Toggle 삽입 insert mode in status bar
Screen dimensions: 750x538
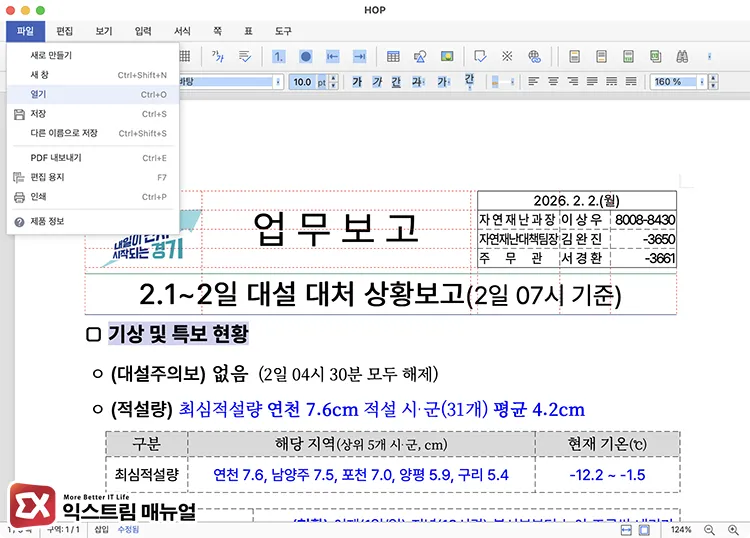tap(101, 529)
